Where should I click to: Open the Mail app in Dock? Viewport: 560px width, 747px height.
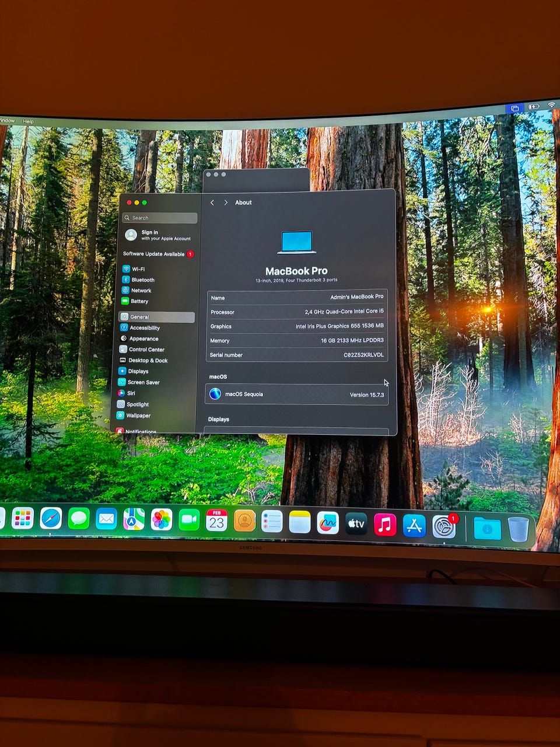point(106,519)
